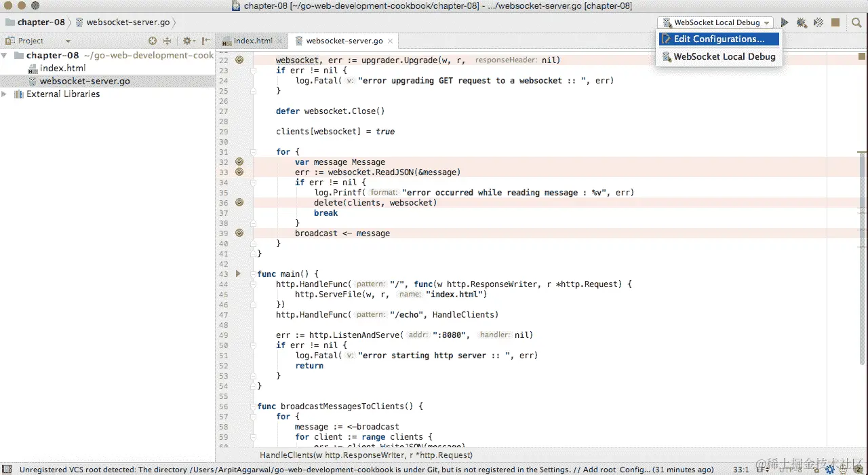This screenshot has height=475, width=868.
Task: Collapse the chapter-08 project folder
Action: pyautogui.click(x=5, y=56)
